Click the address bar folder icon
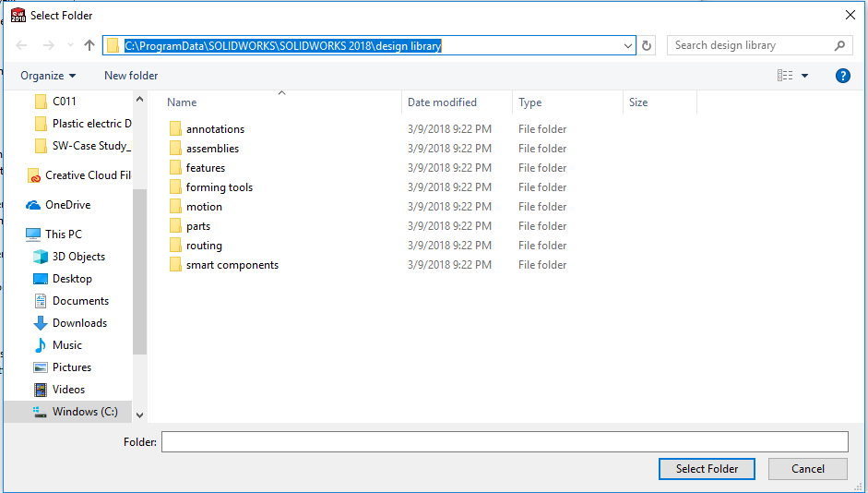This screenshot has height=493, width=868. coord(113,45)
